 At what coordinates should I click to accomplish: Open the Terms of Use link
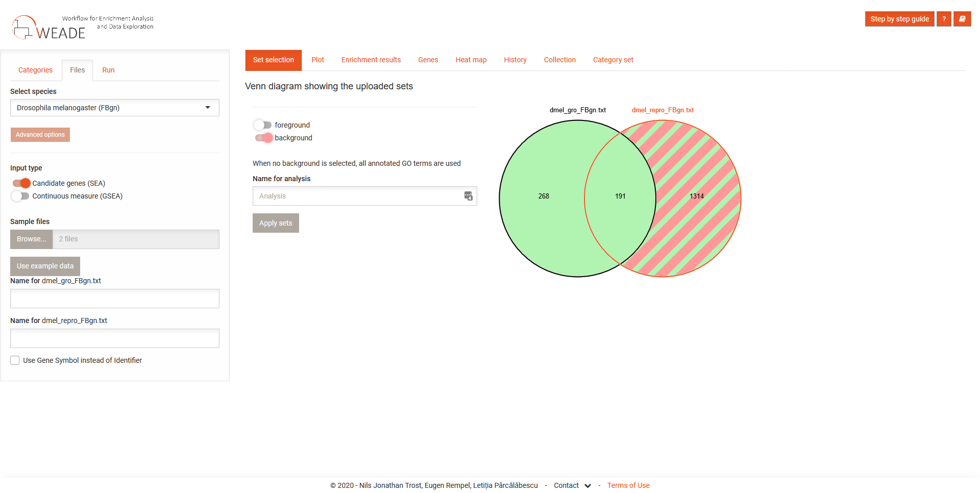628,485
